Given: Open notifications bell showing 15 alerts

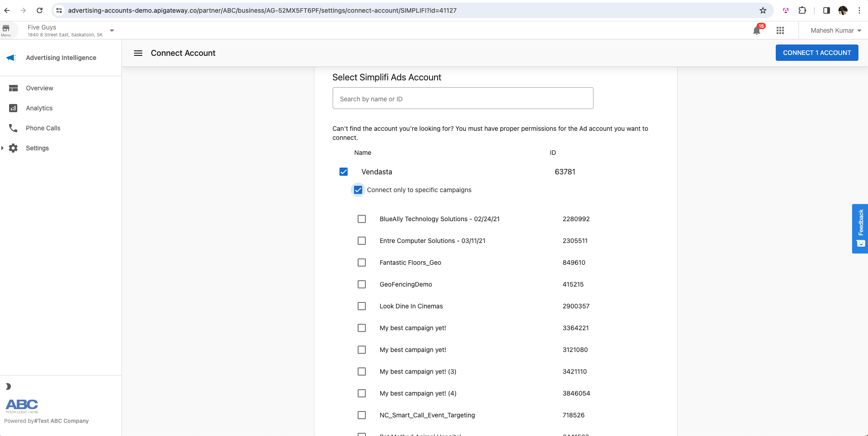Looking at the screenshot, I should point(756,30).
